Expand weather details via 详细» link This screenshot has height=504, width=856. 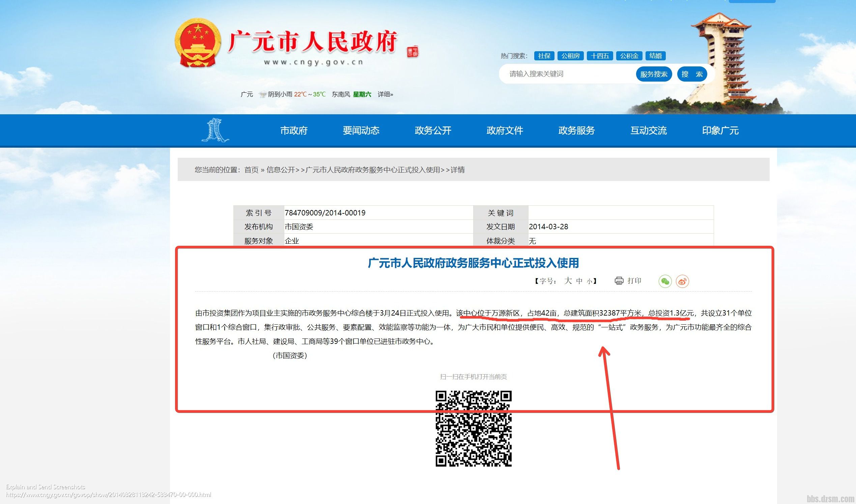pos(385,94)
